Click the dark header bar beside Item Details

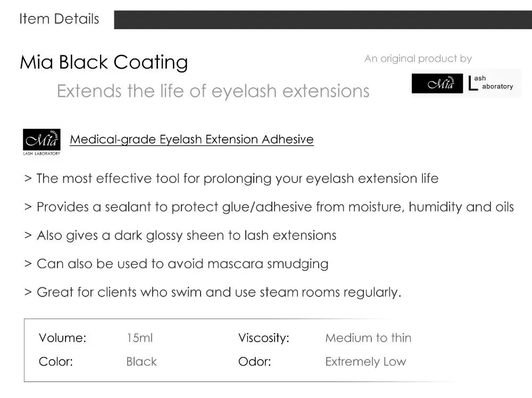[x=322, y=20]
